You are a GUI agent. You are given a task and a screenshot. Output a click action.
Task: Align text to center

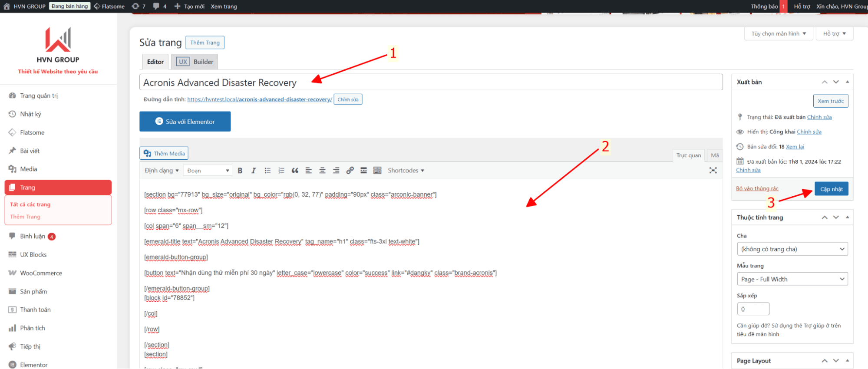322,171
